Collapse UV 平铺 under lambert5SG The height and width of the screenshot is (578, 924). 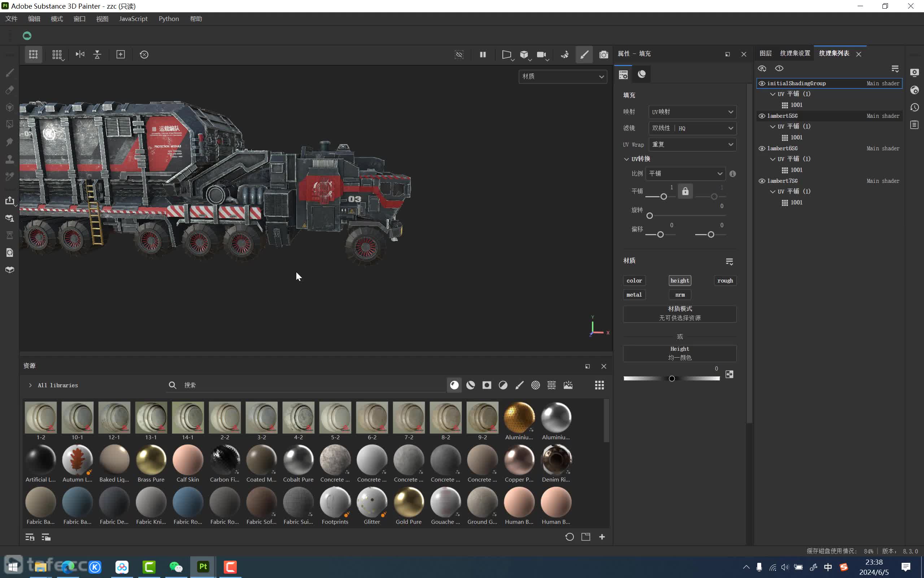pos(772,126)
